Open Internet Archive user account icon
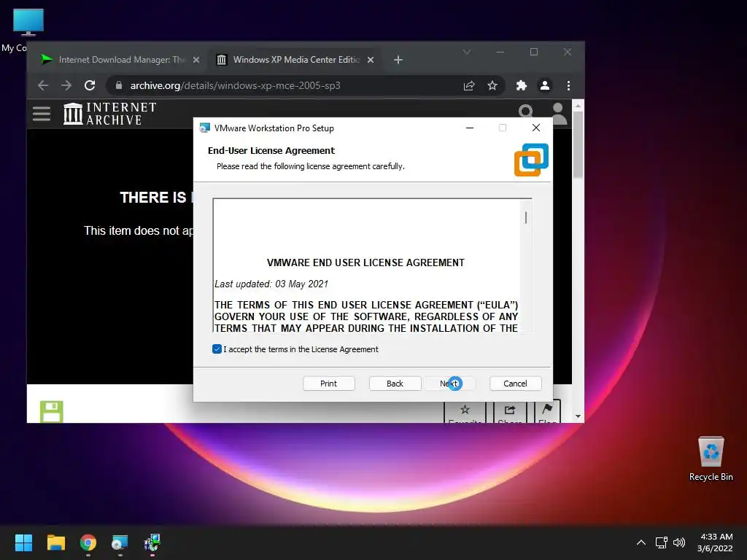 pyautogui.click(x=558, y=113)
